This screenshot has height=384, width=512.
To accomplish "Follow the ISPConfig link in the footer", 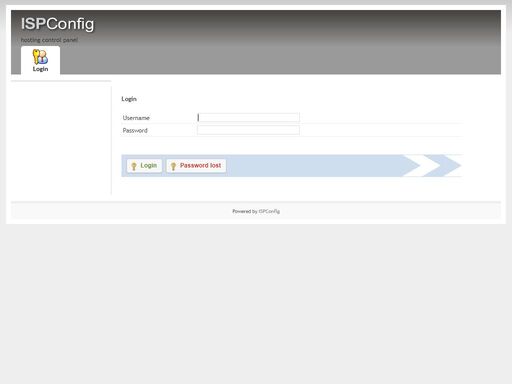I will (x=269, y=211).
